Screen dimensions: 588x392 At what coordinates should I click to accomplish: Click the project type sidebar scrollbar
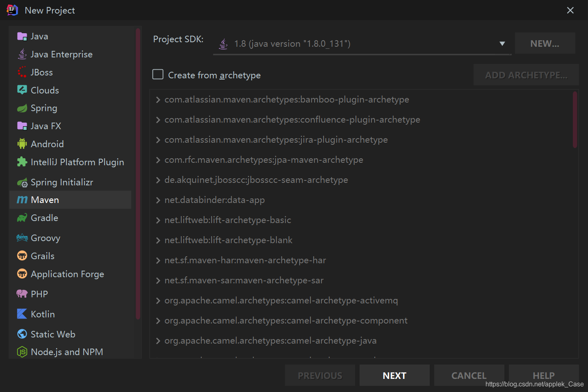click(x=138, y=174)
